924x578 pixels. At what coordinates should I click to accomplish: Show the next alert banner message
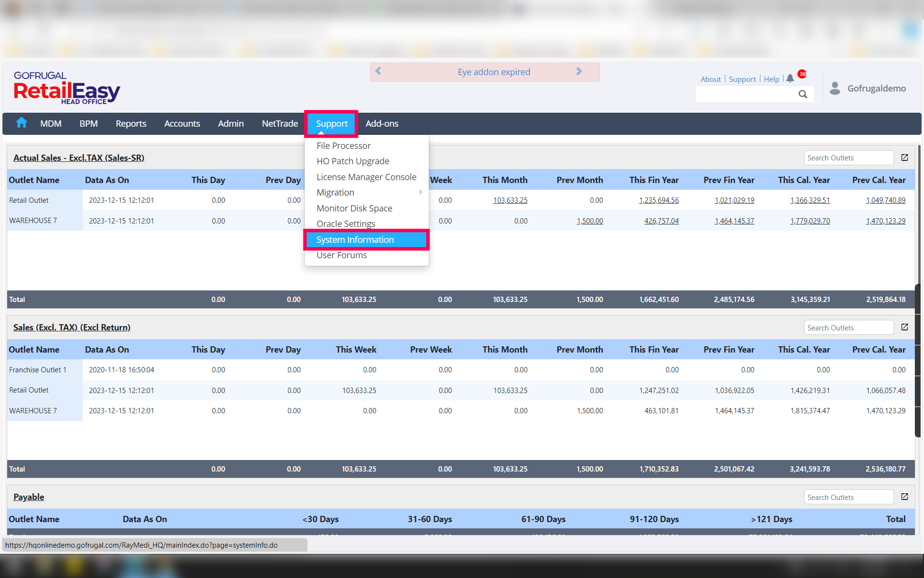[579, 72]
